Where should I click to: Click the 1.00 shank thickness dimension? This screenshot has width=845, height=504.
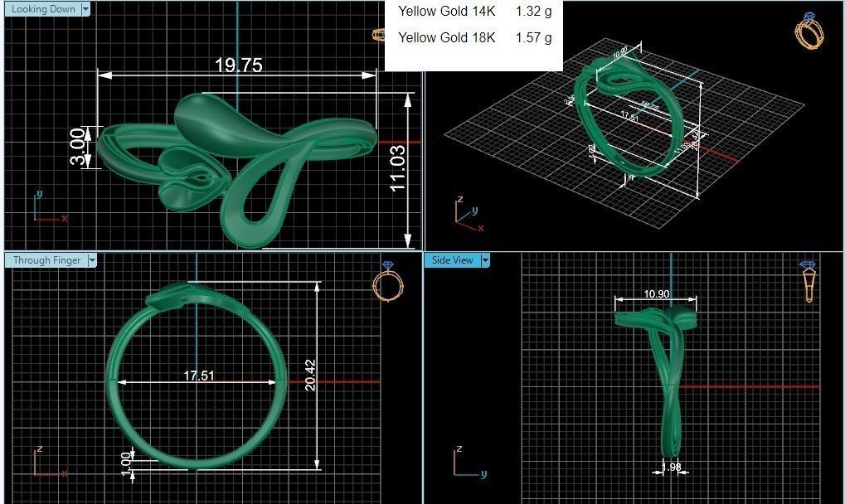(x=126, y=463)
